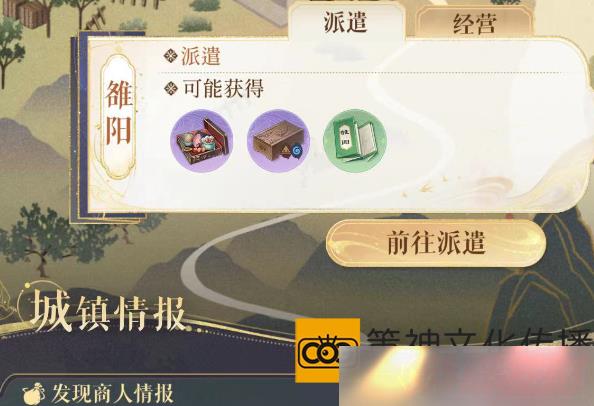Click the brown 派遣 section label
Image resolution: width=594 pixels, height=406 pixels.
(x=201, y=56)
